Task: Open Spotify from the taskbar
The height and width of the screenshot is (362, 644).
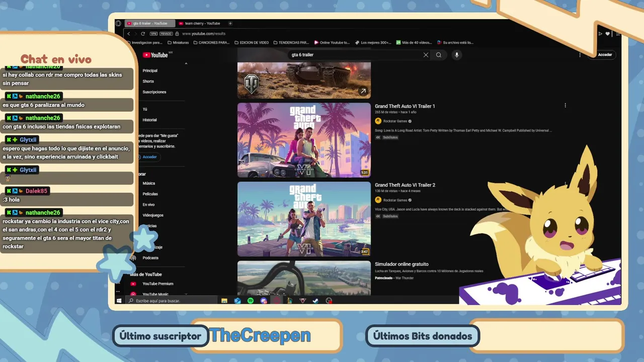Action: point(251,301)
